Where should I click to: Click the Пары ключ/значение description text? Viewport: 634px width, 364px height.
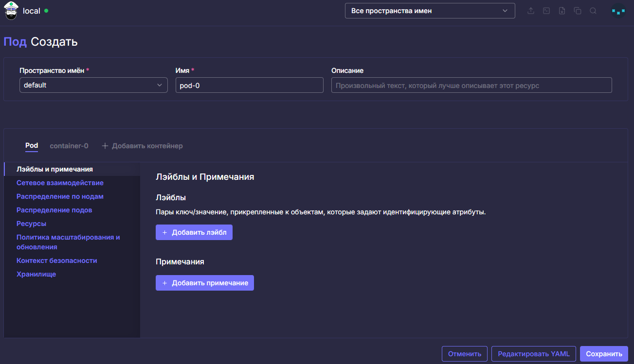(x=321, y=212)
